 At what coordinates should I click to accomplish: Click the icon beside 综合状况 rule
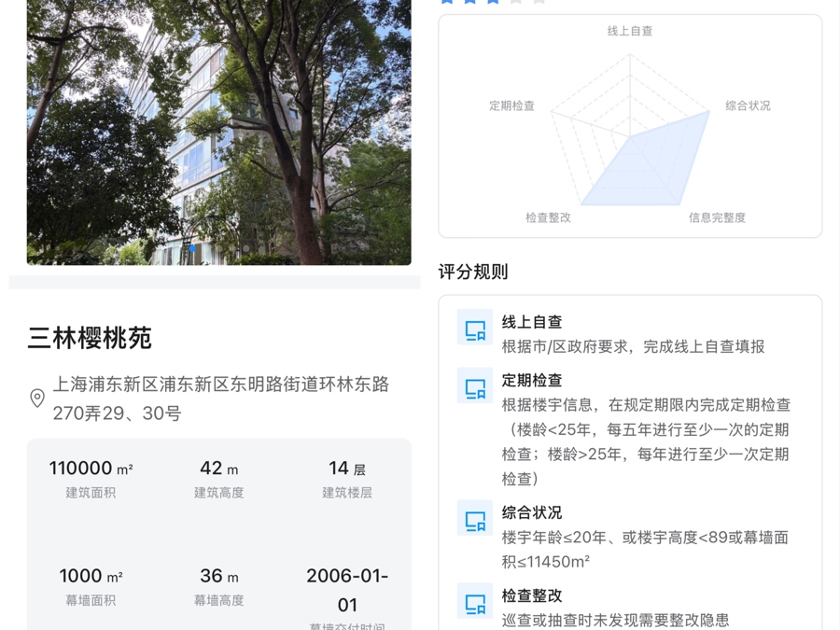click(474, 519)
